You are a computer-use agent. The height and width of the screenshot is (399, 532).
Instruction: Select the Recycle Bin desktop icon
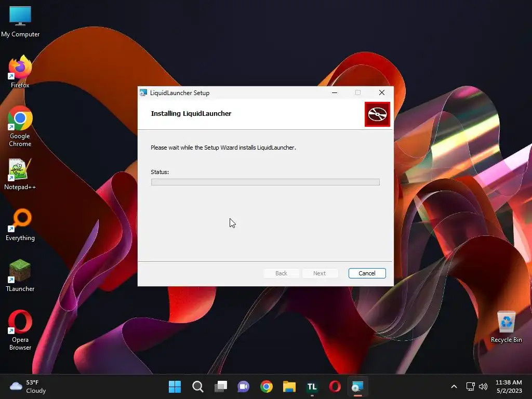coord(506,327)
